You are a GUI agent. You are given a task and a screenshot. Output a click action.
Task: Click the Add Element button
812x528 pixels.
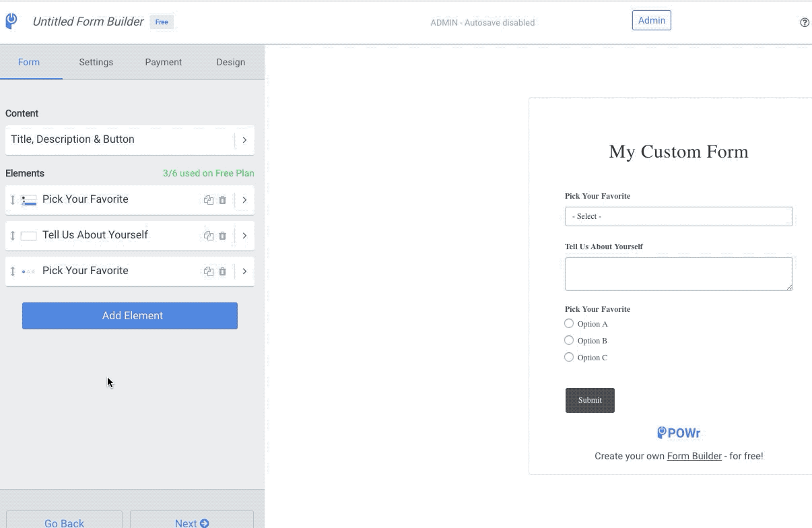130,315
